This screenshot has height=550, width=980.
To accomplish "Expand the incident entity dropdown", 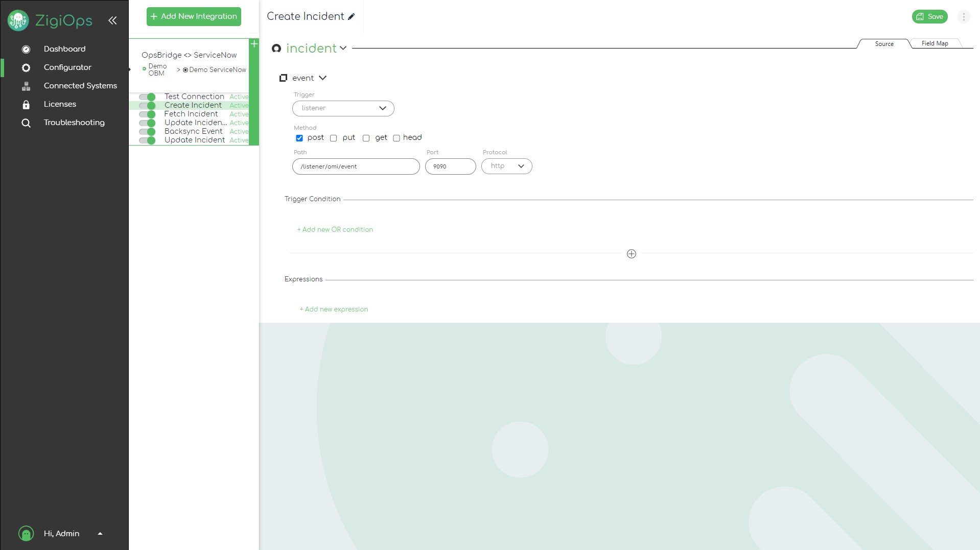I will point(343,49).
